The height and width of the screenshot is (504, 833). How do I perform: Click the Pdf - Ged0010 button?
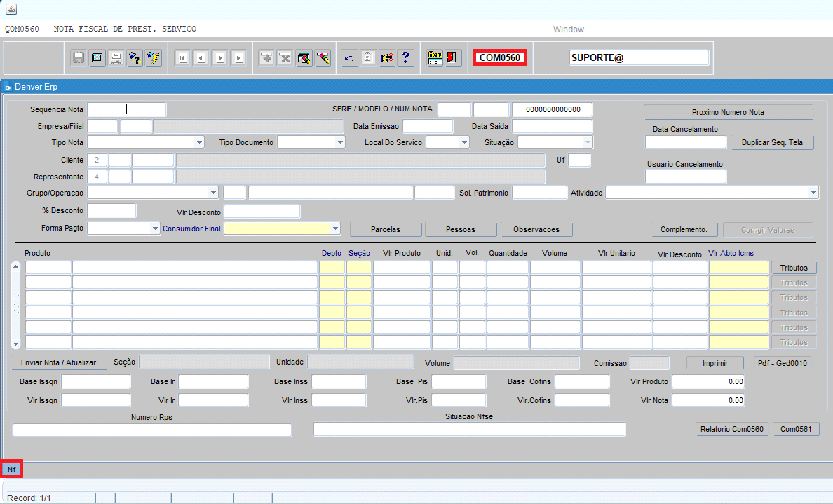tap(783, 363)
